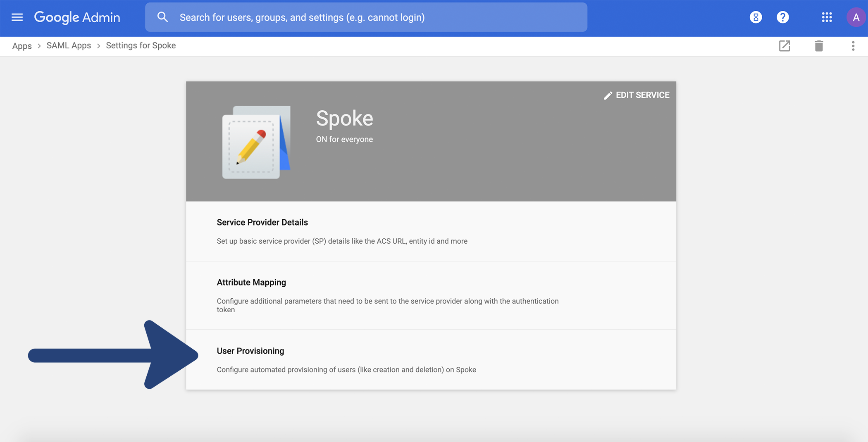This screenshot has width=868, height=442.
Task: Go to Apps in the breadcrumb
Action: coord(22,46)
